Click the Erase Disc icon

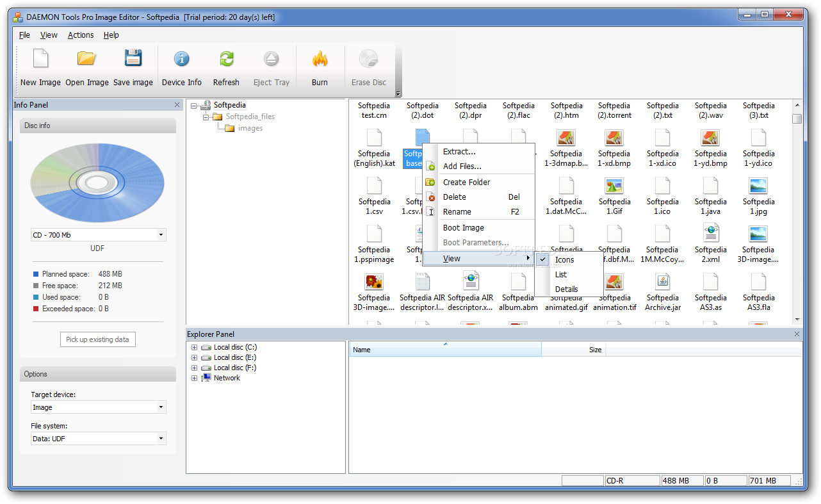tap(369, 59)
